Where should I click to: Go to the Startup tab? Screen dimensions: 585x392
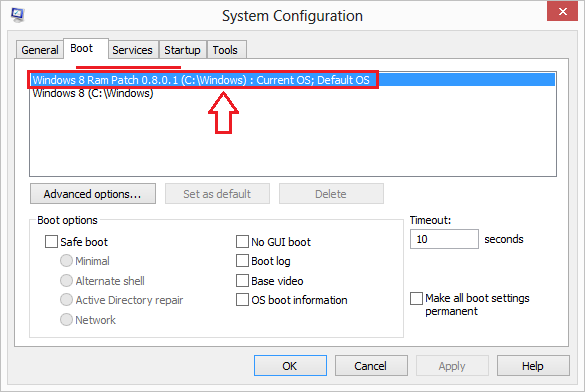pyautogui.click(x=182, y=50)
